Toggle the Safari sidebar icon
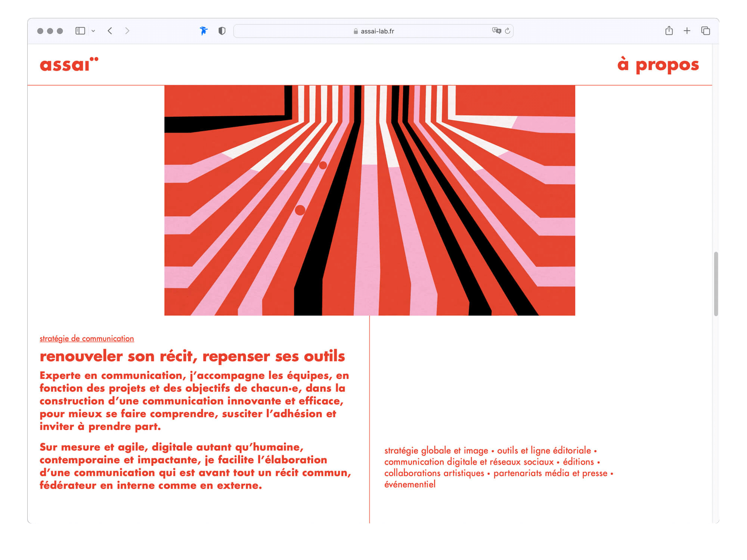 tap(80, 31)
